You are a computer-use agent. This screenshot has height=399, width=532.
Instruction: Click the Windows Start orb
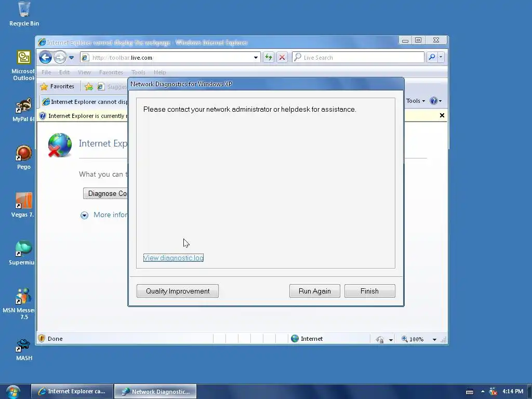click(12, 392)
